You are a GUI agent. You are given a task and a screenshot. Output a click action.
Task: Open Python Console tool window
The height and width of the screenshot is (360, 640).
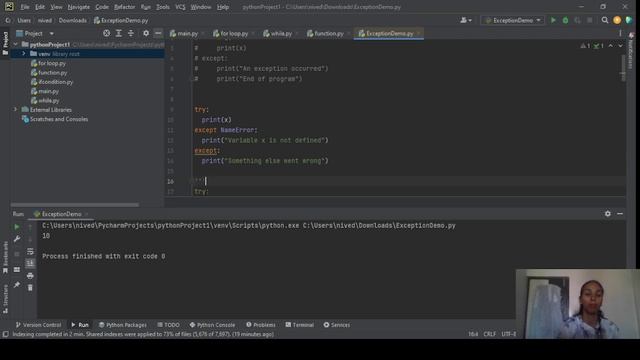point(212,325)
